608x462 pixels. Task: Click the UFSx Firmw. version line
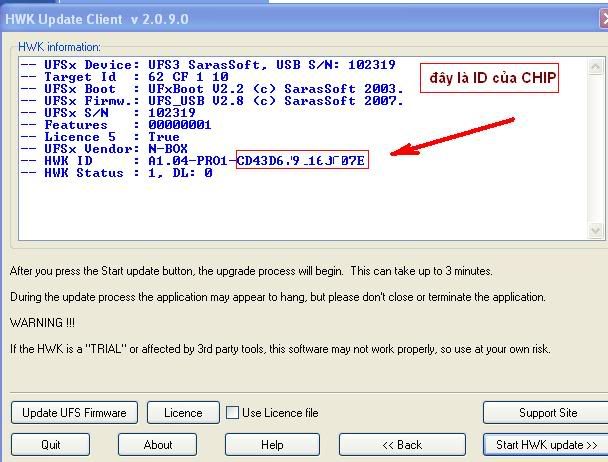[212, 101]
